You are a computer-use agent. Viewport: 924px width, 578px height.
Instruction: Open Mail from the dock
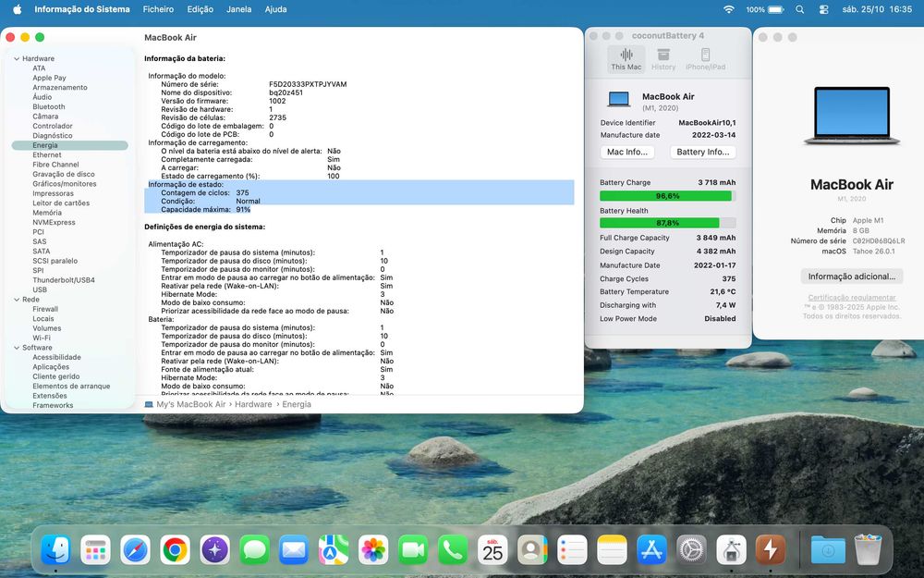pos(294,550)
